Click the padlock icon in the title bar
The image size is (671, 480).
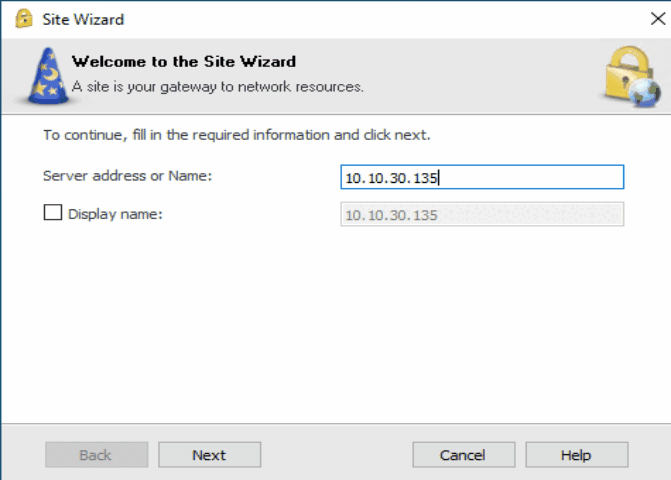tap(24, 19)
